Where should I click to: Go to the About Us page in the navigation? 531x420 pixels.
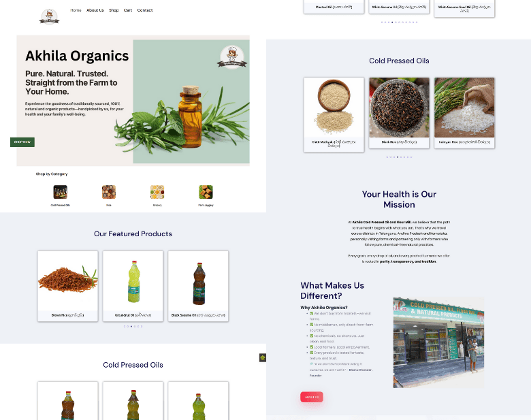click(x=95, y=11)
